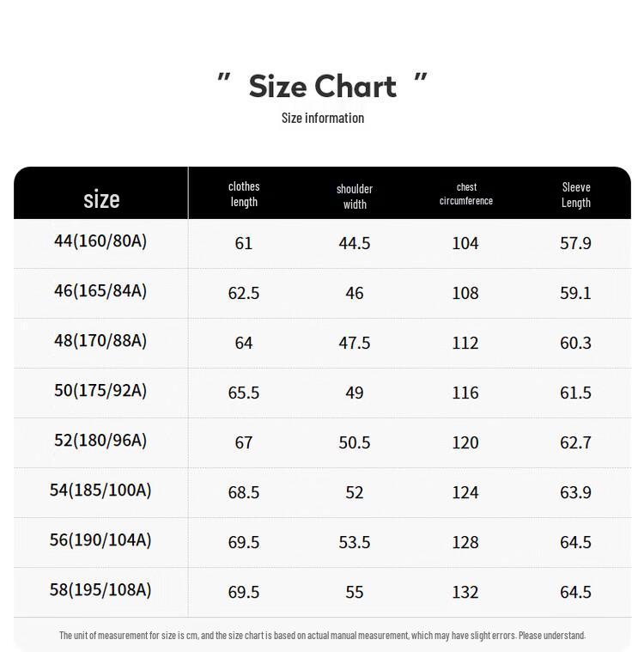644x652 pixels.
Task: Click the "Size information" subtitle
Action: click(322, 118)
